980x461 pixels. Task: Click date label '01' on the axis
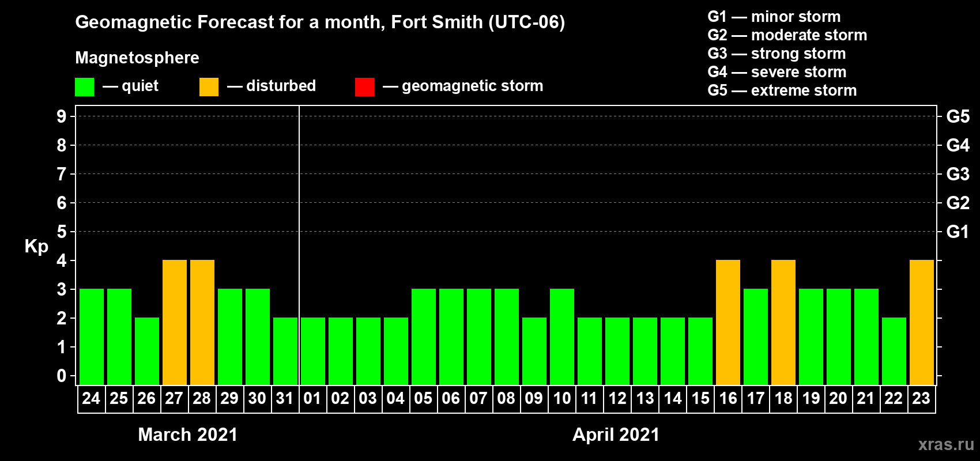pos(312,399)
